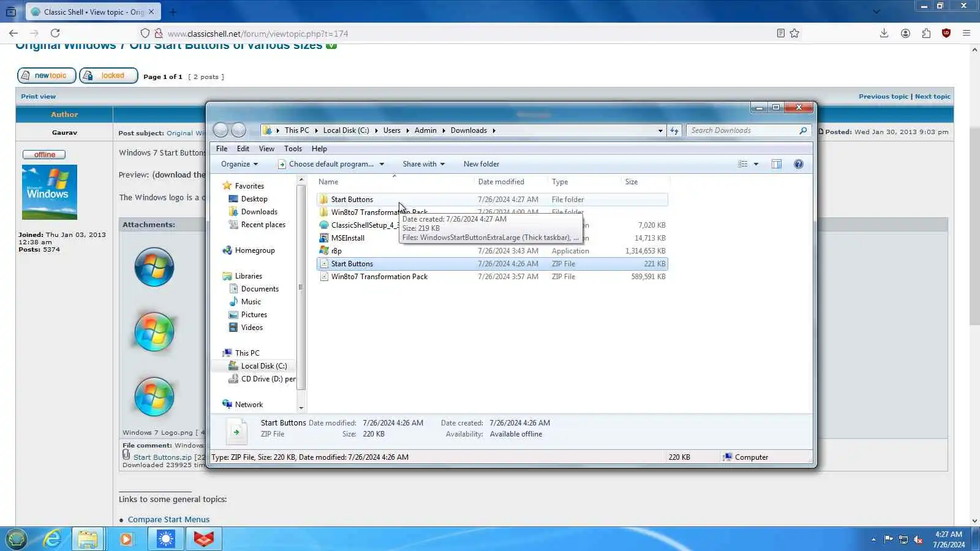
Task: Click the volume icon in system tray
Action: click(x=918, y=539)
